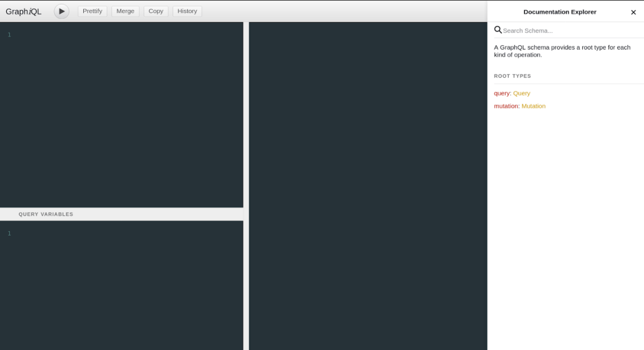Click the GraphiQL execute play icon

[x=61, y=11]
